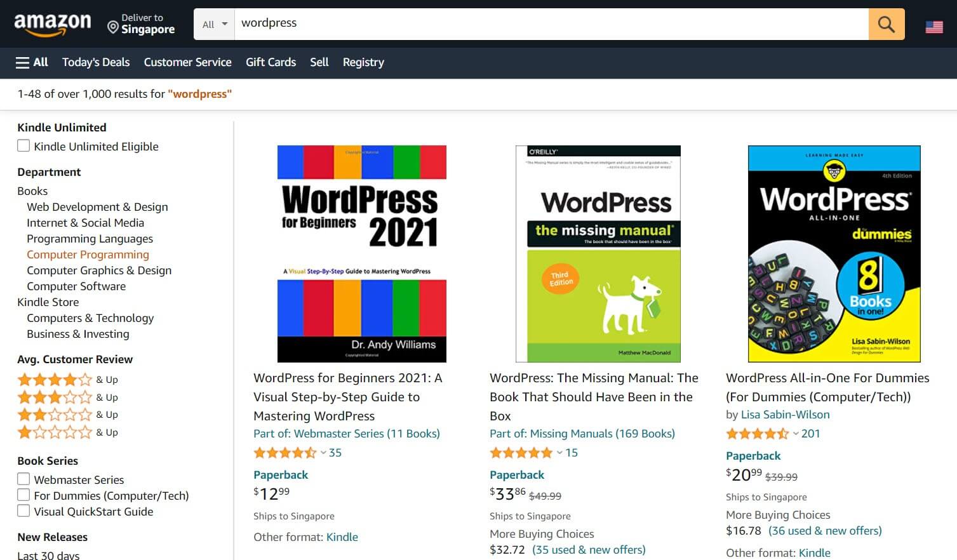Click star rating of WordPress Missing Manual
Screen dimensions: 957x560
tap(521, 453)
